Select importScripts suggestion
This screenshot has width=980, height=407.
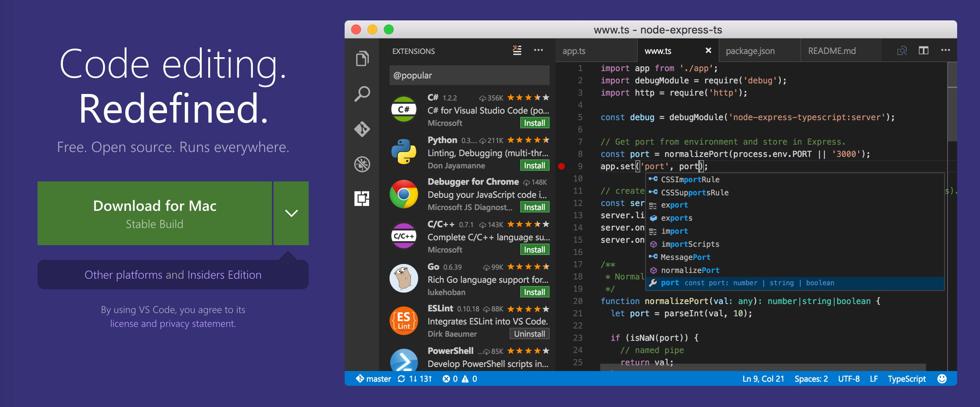pyautogui.click(x=795, y=244)
